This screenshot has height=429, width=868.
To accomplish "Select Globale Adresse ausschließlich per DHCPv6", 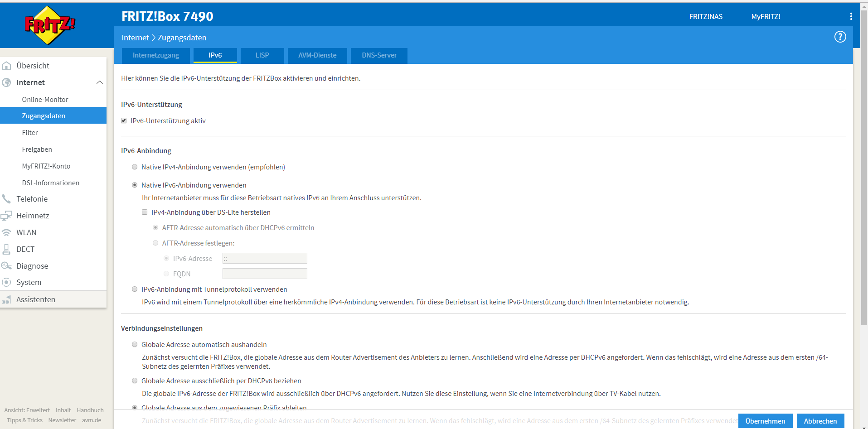I will tap(135, 381).
